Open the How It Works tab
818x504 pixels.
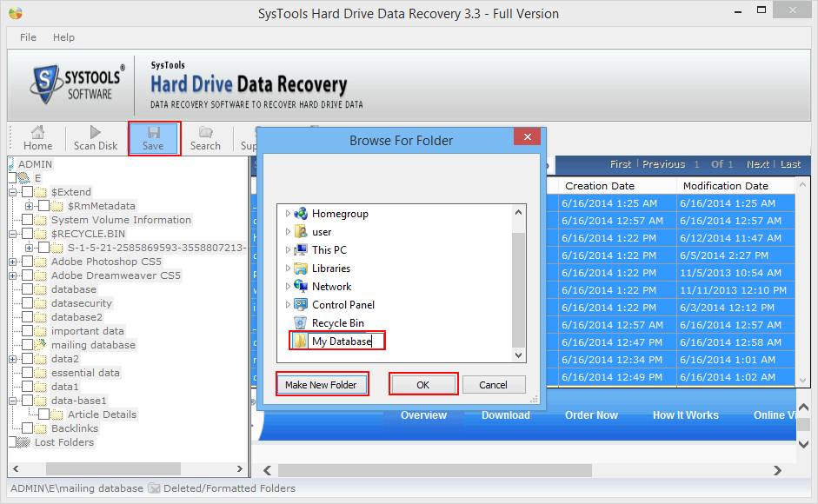(686, 415)
